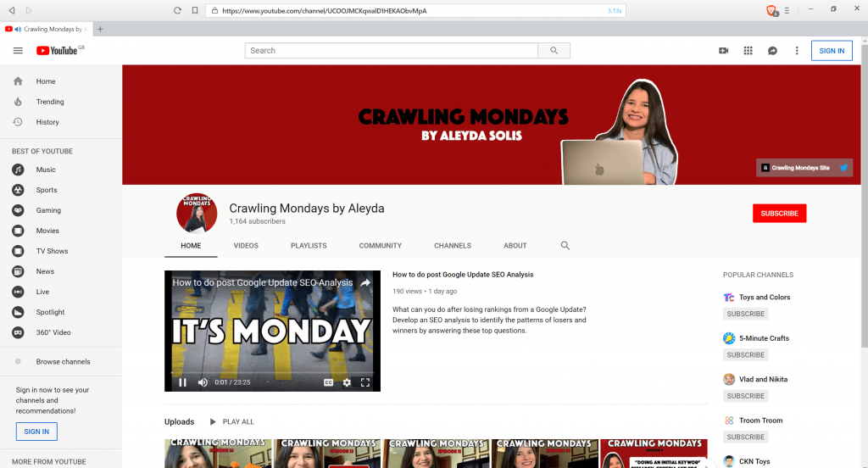
Task: Switch to the PLAYLISTS tab
Action: 309,245
